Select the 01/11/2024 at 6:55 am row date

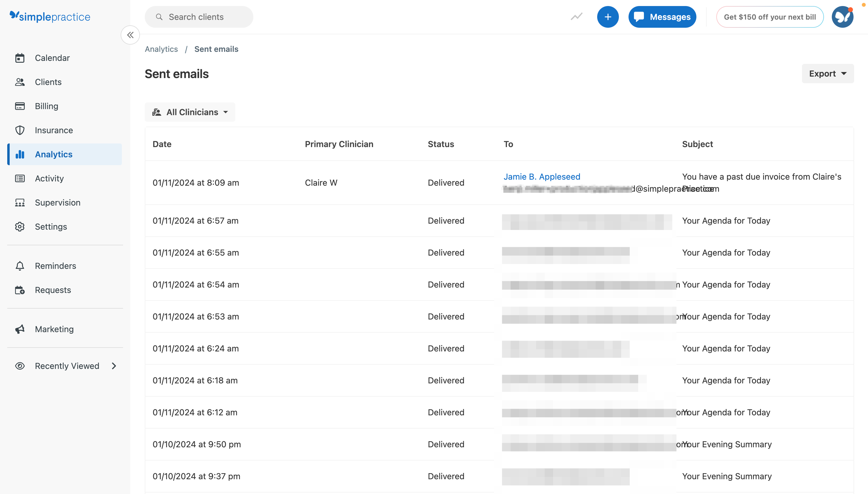(196, 253)
